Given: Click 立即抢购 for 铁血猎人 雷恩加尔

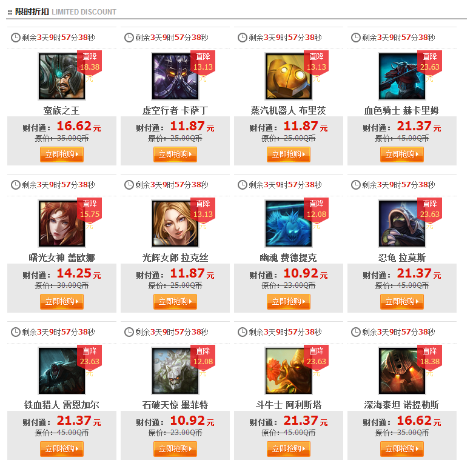Looking at the screenshot, I should coord(62,448).
